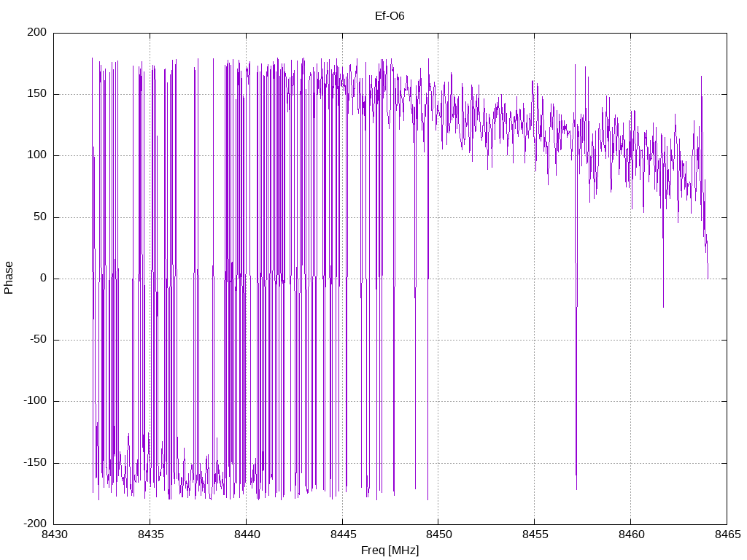The height and width of the screenshot is (560, 747).
Task: Click x-axis tick label 8465
Action: [727, 534]
